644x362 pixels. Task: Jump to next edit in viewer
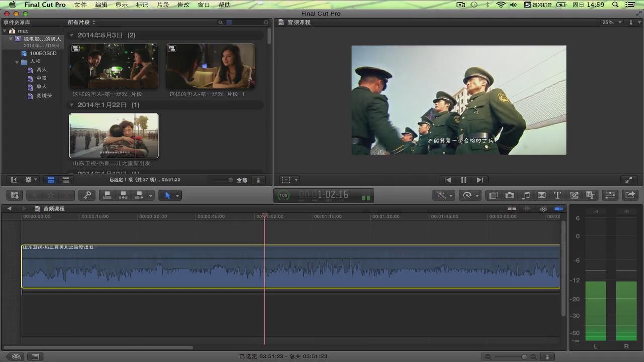pos(480,180)
